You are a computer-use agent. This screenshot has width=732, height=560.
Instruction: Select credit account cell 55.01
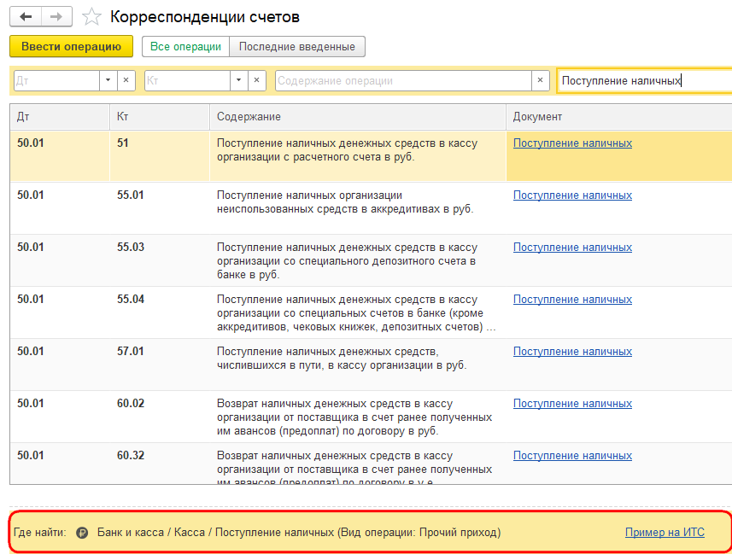159,208
